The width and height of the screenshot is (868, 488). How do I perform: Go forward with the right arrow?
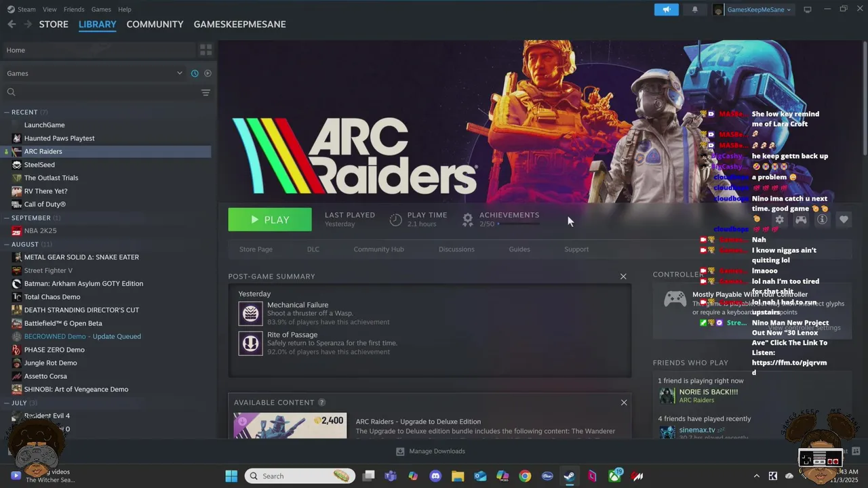(x=28, y=24)
